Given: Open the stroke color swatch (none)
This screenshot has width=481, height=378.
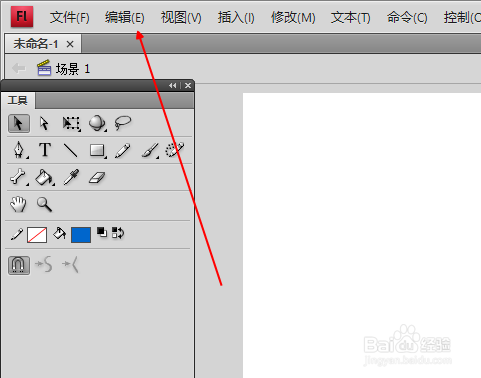Looking at the screenshot, I should point(37,235).
